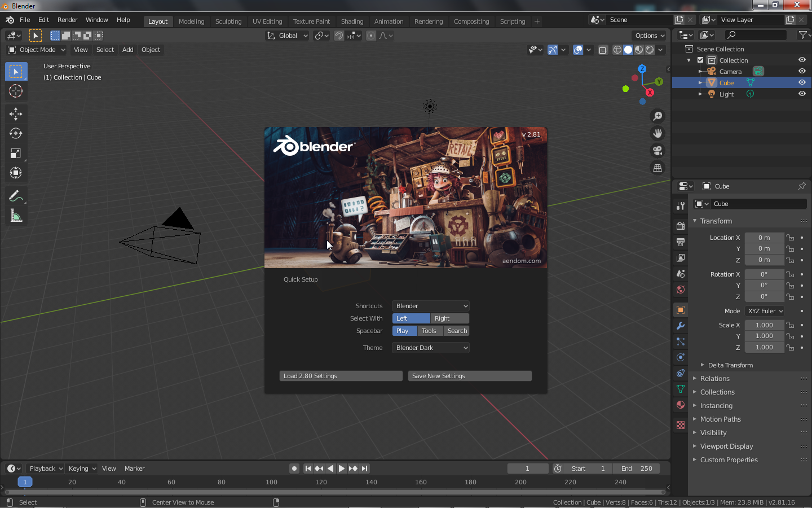Open the Shortcuts dropdown set to Blender

431,306
